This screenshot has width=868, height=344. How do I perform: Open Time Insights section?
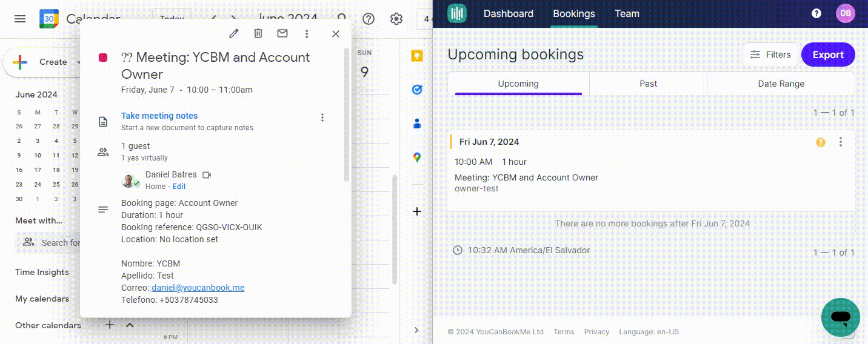point(42,272)
